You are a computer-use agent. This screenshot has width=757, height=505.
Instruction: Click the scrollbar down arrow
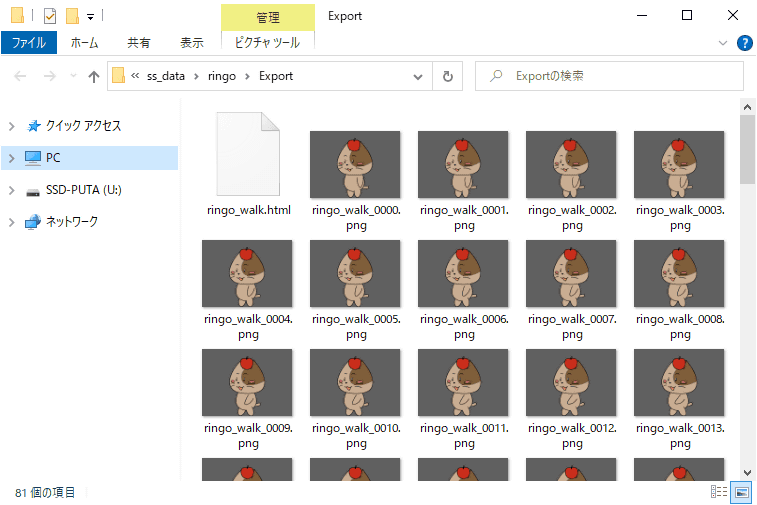747,472
